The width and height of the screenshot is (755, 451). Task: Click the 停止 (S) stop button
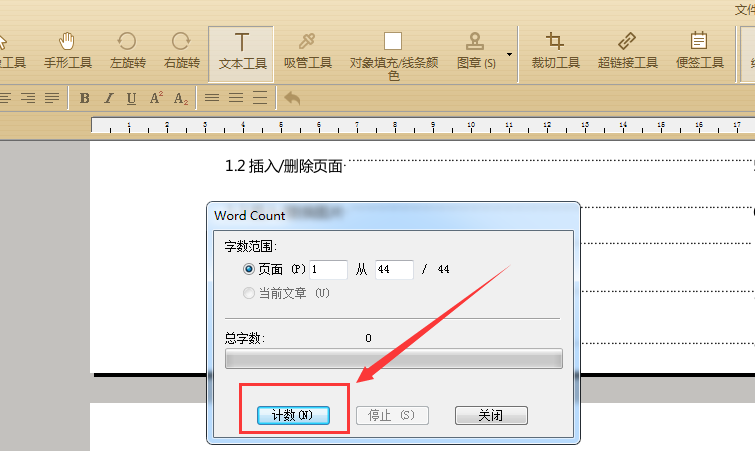point(392,415)
